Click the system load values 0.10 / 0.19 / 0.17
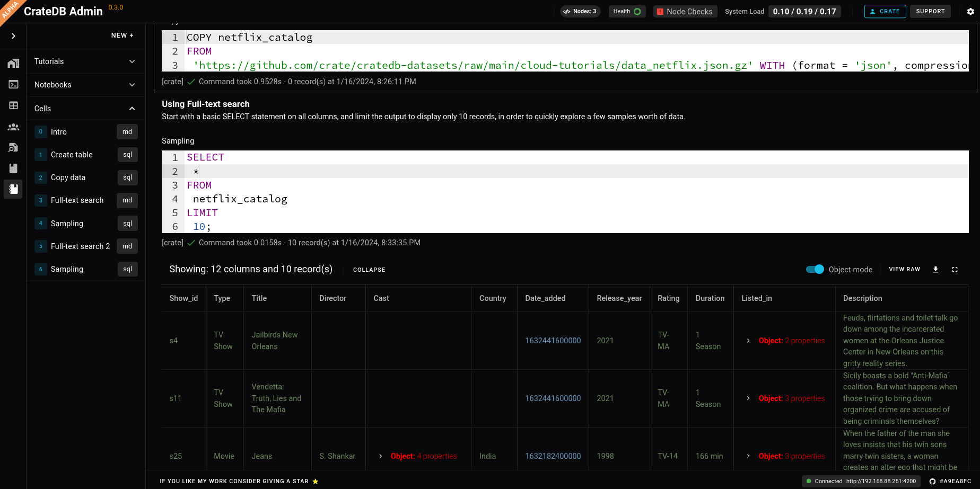This screenshot has width=980, height=489. point(804,11)
